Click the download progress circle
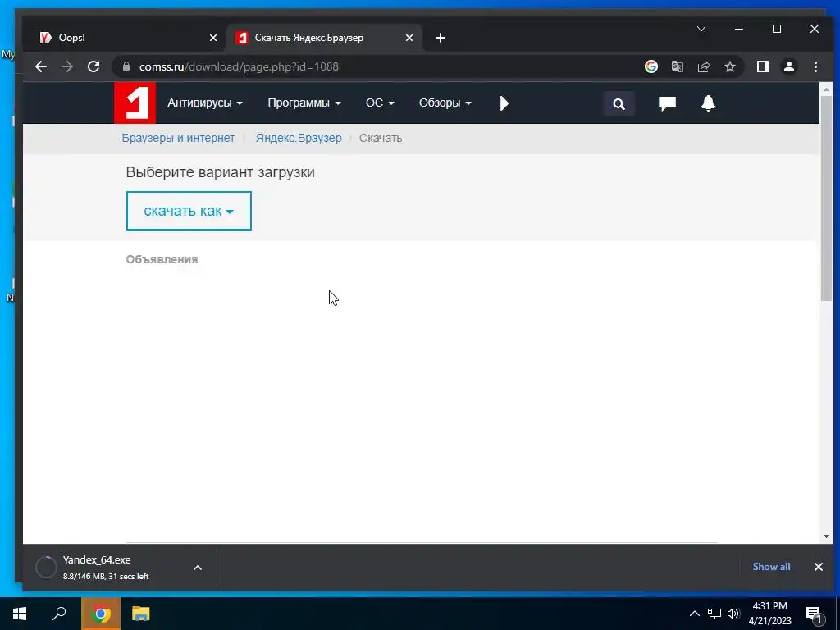 46,567
